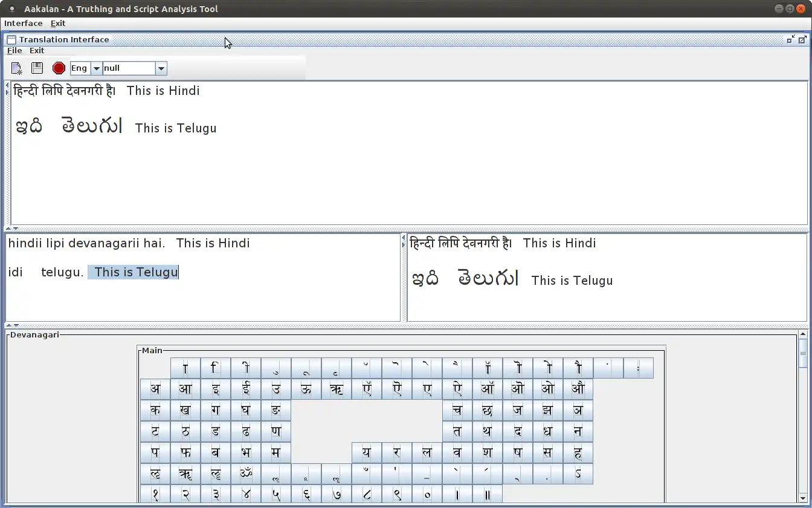Click the divider arrows between the two middle panes
Image resolution: width=812 pixels, height=508 pixels.
404,242
